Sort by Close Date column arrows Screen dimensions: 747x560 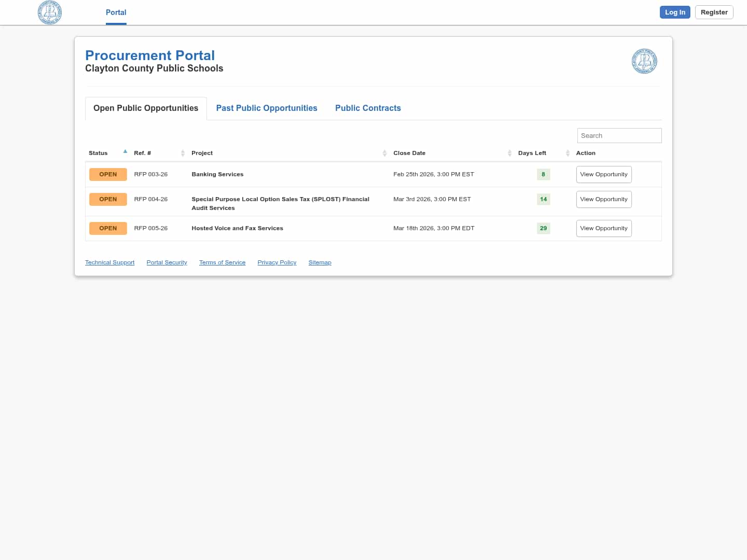click(x=509, y=153)
